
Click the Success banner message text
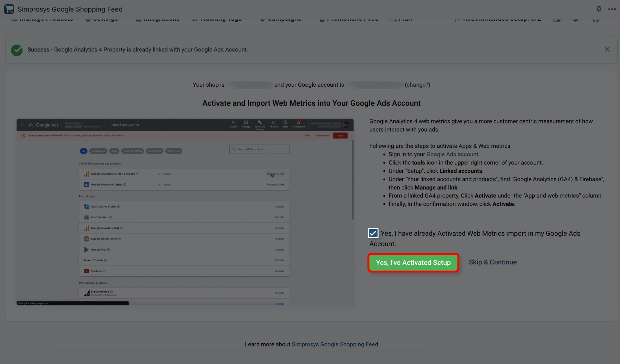click(x=137, y=49)
